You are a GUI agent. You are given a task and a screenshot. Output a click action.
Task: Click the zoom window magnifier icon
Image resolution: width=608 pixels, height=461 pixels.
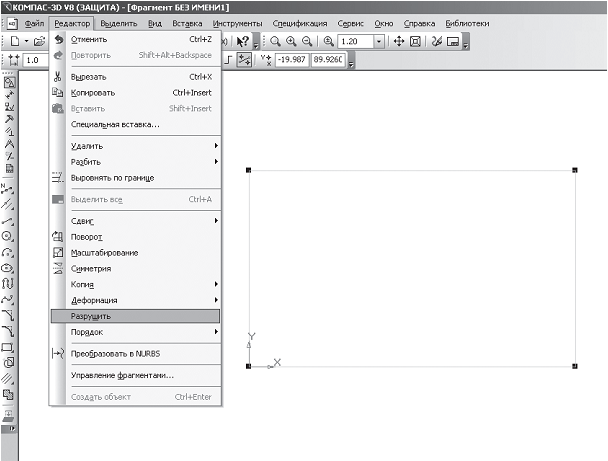[x=275, y=41]
